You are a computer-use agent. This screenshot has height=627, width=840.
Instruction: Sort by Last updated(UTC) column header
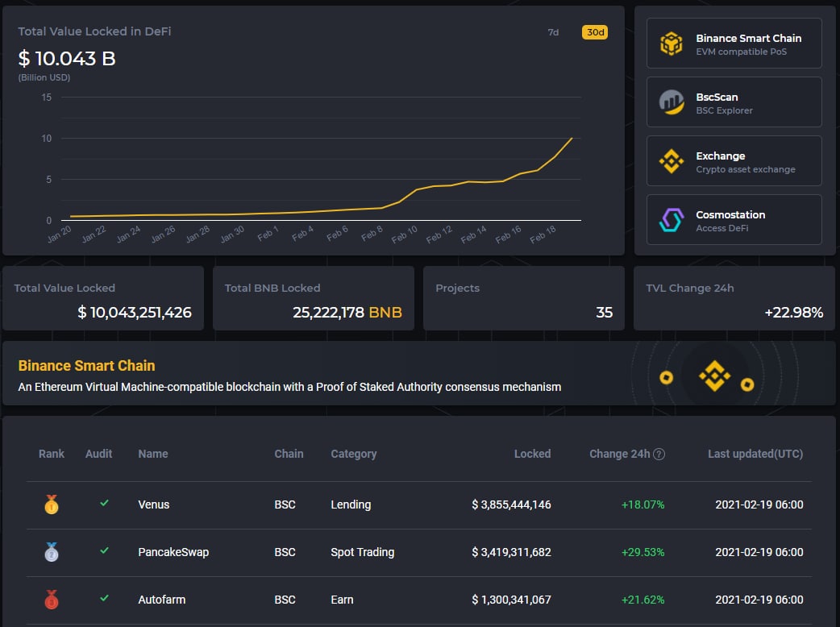click(x=755, y=454)
